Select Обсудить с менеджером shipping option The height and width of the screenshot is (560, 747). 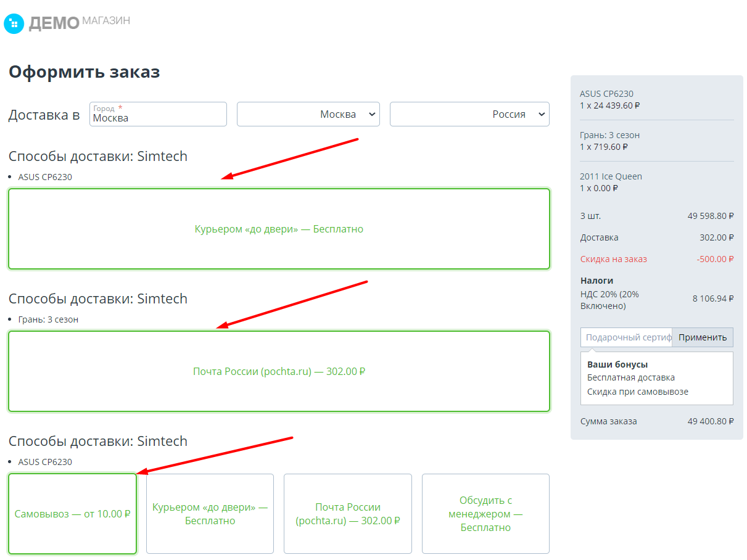point(485,514)
